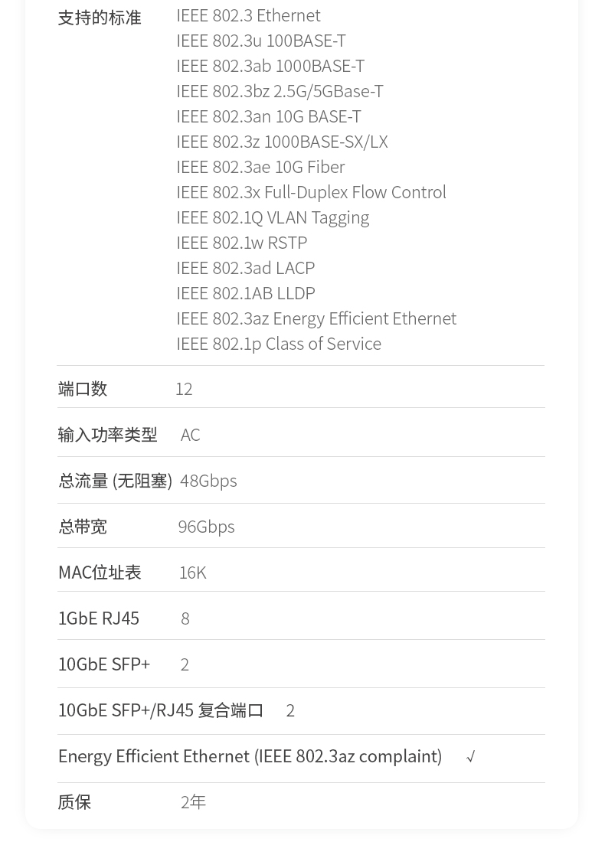Select the 10GbE SFP+ row label
This screenshot has width=605, height=868.
(x=104, y=664)
